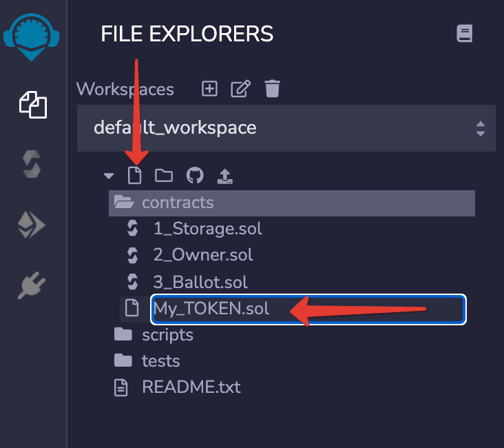This screenshot has height=448, width=504.
Task: Collapse the workspace root tree arrow
Action: point(109,176)
